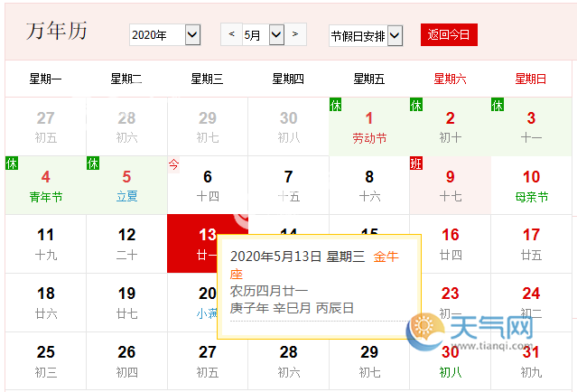577x392 pixels.
Task: Select May 12 二十 date
Action: [x=126, y=244]
